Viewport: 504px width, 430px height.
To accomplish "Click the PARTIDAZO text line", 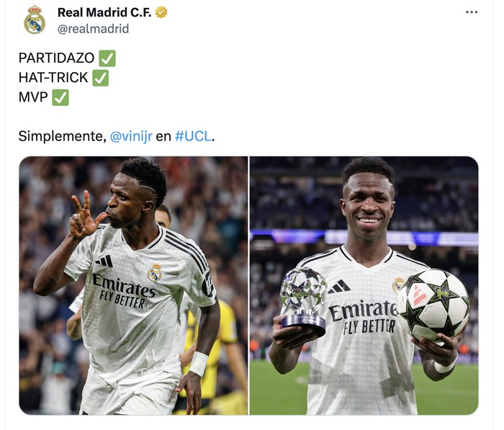I will point(57,58).
